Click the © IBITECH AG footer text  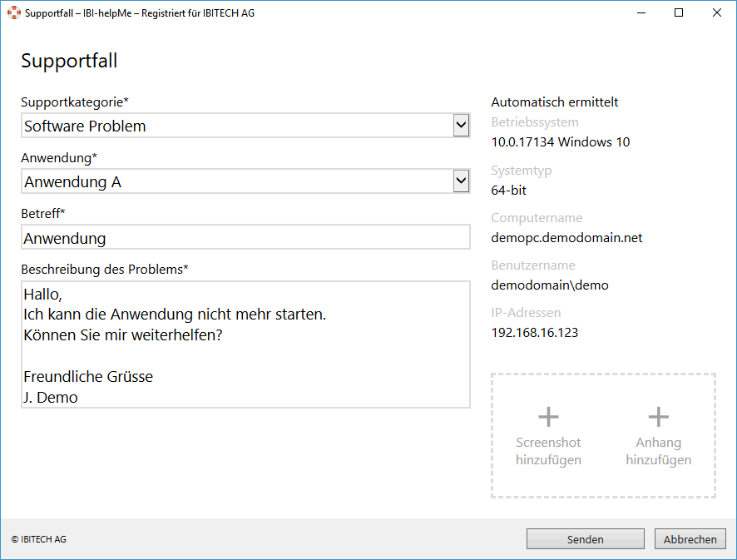(x=38, y=539)
